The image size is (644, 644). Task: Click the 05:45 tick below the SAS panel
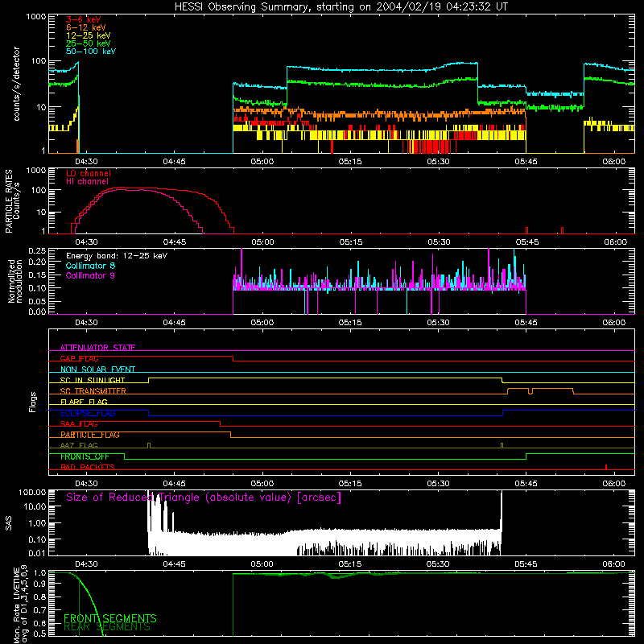click(526, 564)
